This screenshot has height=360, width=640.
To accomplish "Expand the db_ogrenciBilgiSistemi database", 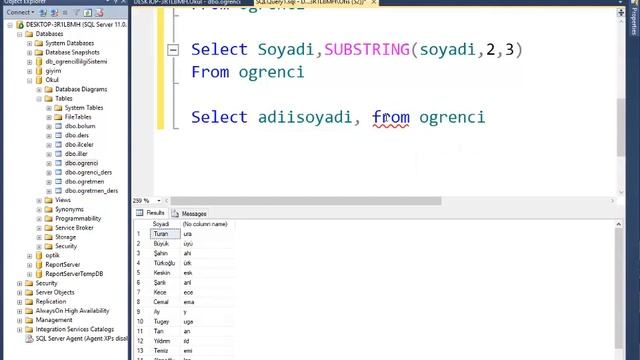I will 29,62.
